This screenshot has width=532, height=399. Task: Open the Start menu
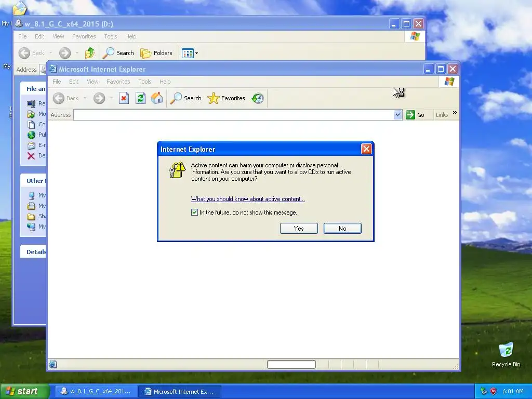pos(24,392)
